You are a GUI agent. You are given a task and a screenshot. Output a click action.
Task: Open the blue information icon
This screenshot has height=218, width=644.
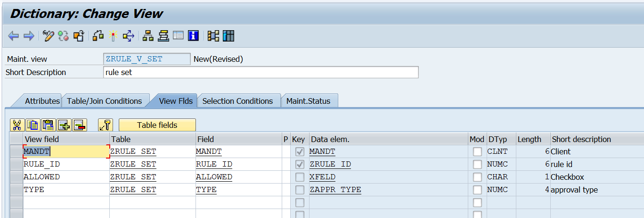click(x=193, y=36)
